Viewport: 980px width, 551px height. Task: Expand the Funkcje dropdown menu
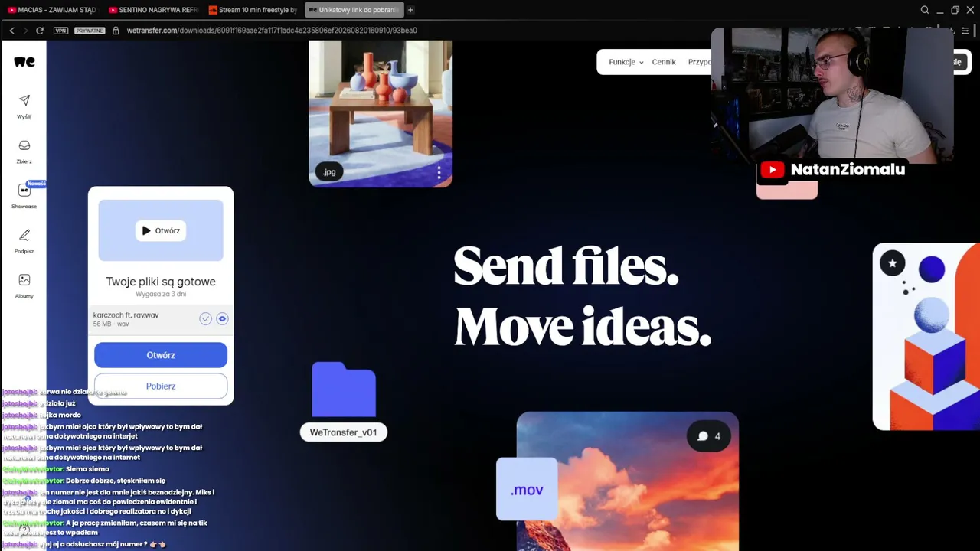[626, 62]
